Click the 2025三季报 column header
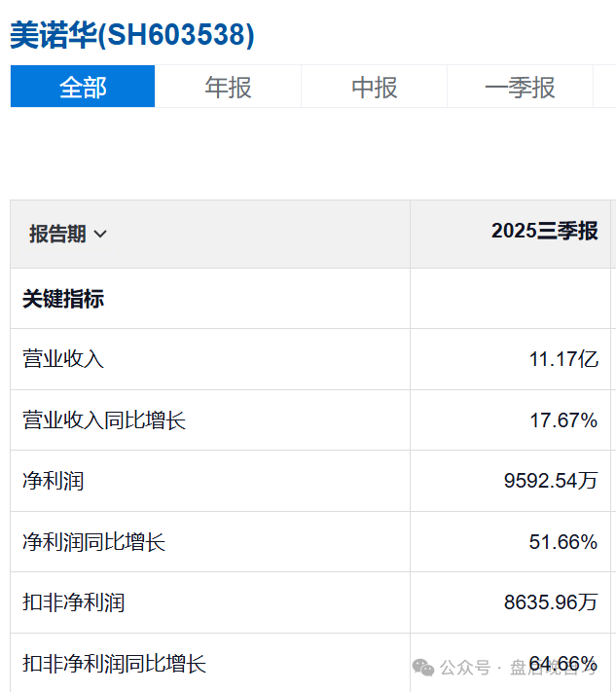 click(545, 231)
